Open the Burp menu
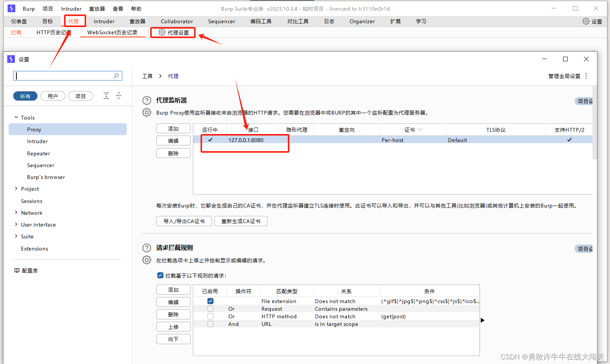 point(29,9)
